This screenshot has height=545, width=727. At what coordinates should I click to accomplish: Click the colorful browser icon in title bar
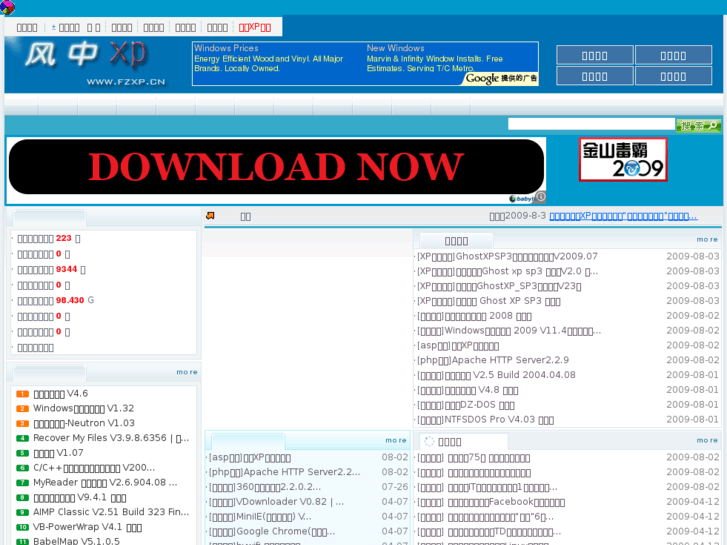7,7
